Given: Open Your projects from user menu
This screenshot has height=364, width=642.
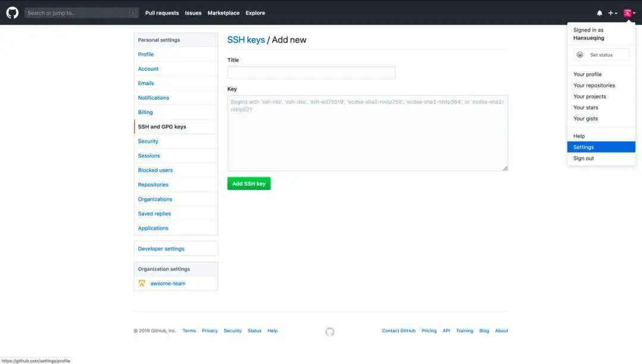Looking at the screenshot, I should tap(601, 97).
